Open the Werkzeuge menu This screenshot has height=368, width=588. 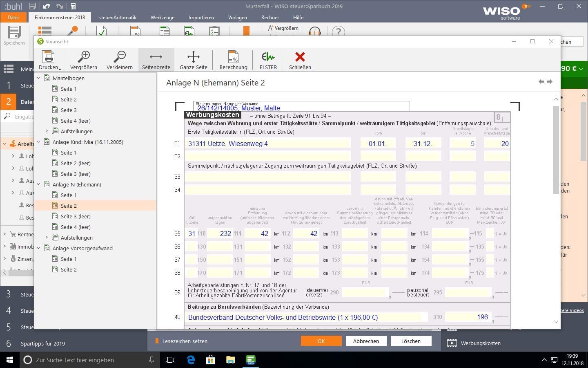162,18
